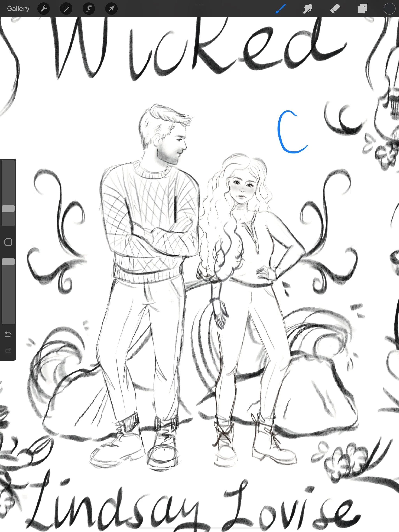The image size is (399, 532).
Task: Select the Eraser tool
Action: tap(335, 9)
